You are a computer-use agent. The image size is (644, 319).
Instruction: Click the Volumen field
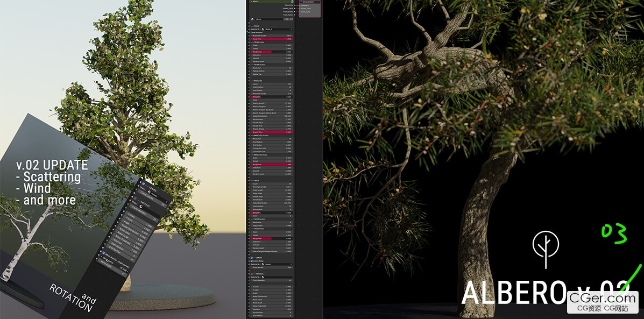(272, 309)
